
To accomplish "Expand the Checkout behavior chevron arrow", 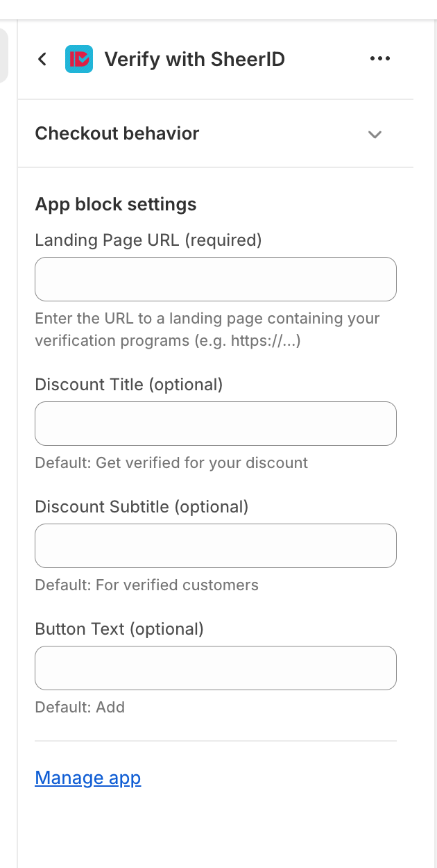I will (x=375, y=134).
